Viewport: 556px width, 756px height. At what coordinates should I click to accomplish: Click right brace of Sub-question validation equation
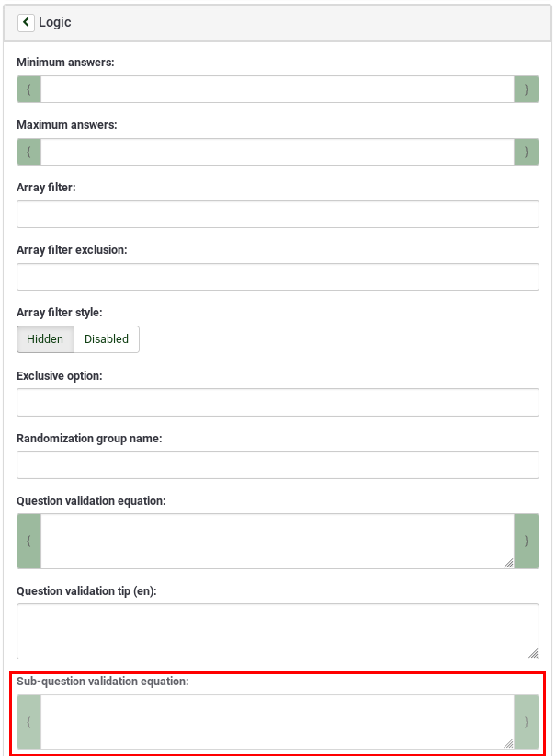coord(526,722)
